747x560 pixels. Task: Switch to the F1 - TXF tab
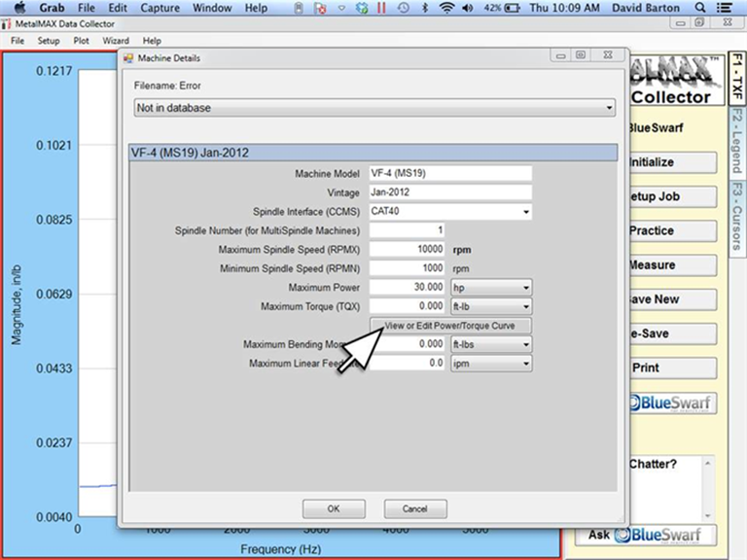[737, 78]
